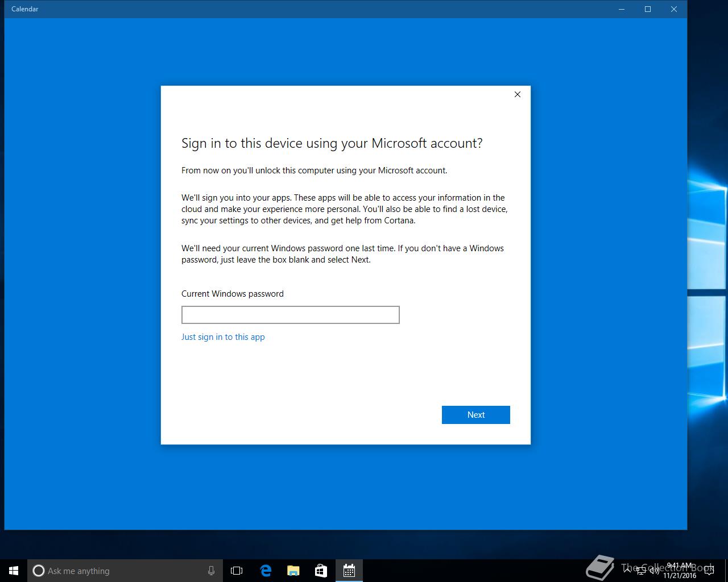Show hidden system tray icons
This screenshot has height=582, width=728.
point(628,571)
